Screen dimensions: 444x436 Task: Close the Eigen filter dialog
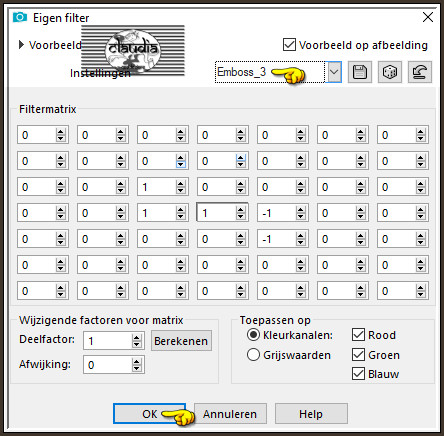428,17
